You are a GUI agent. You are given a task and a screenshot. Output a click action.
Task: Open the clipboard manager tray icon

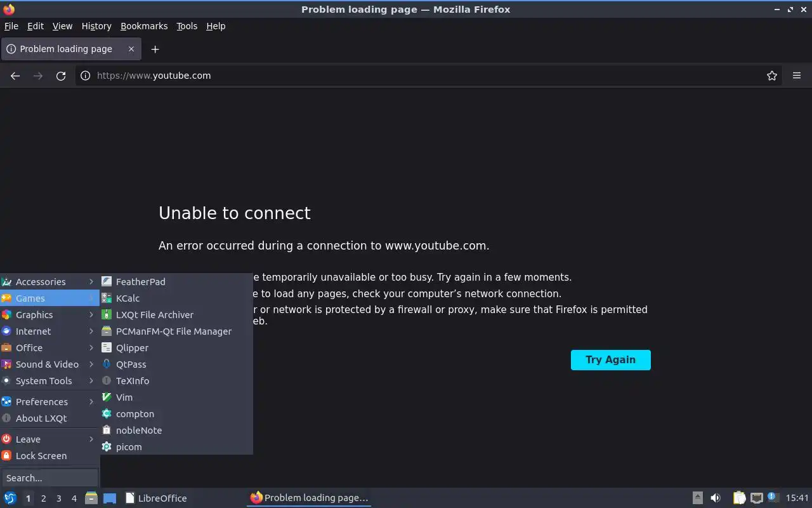tap(739, 498)
